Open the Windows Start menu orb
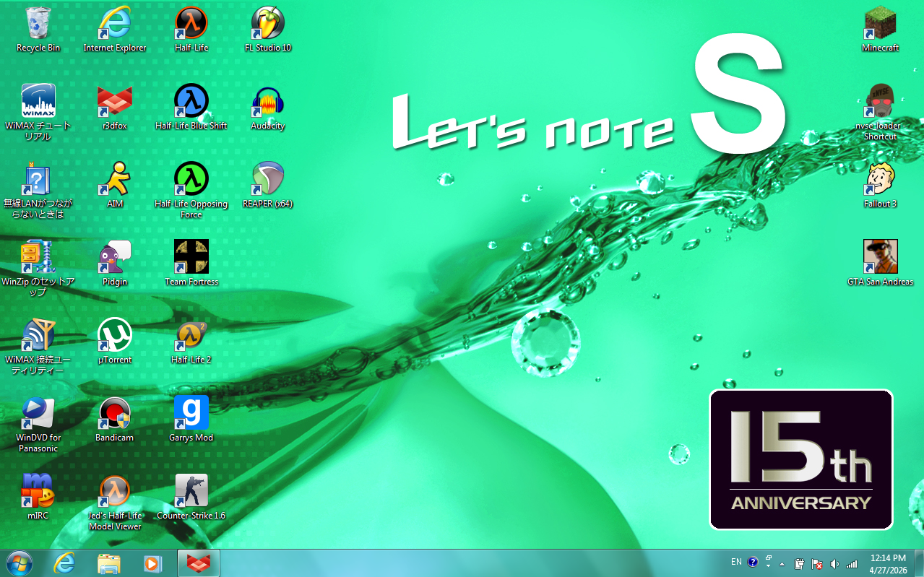This screenshot has height=577, width=924. (x=20, y=563)
